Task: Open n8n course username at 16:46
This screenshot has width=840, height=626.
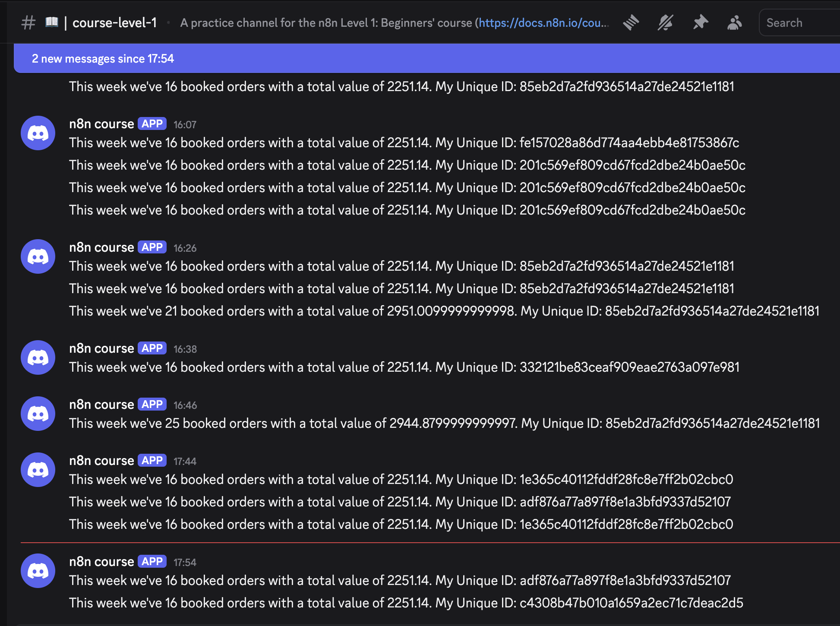Action: pyautogui.click(x=101, y=405)
